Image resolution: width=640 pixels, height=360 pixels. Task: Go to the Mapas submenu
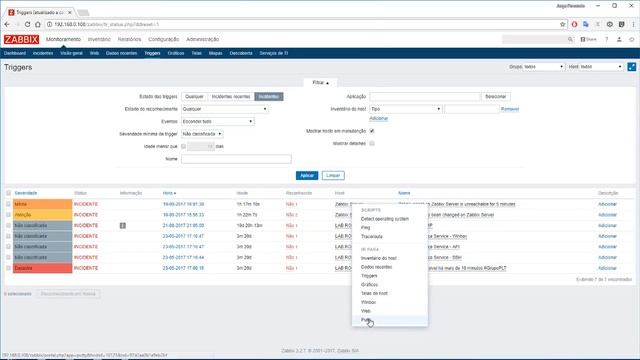tap(216, 53)
